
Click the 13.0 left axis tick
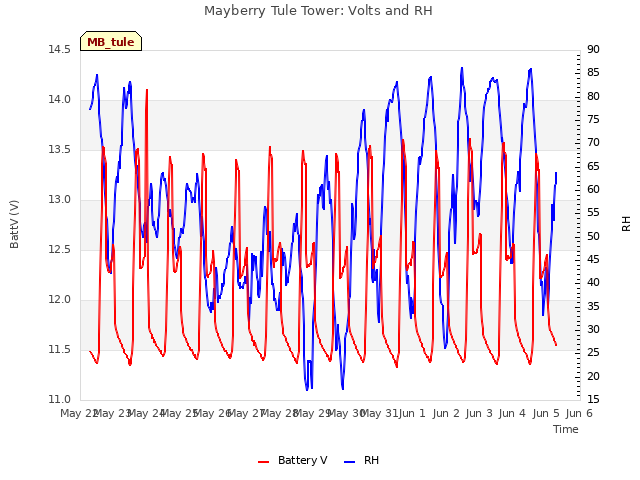click(59, 200)
